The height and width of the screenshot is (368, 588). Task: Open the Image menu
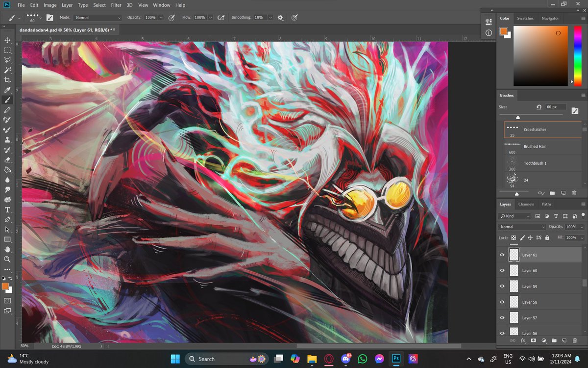(x=50, y=5)
